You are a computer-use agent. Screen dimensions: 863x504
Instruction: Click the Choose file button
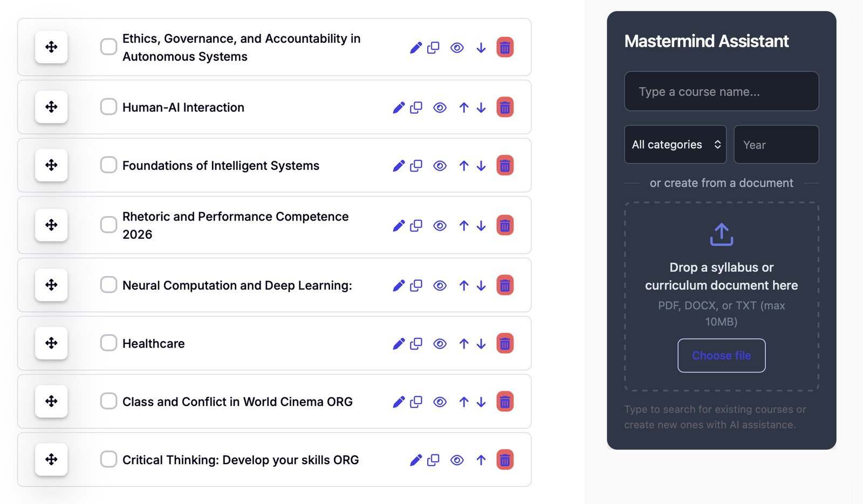click(x=722, y=355)
